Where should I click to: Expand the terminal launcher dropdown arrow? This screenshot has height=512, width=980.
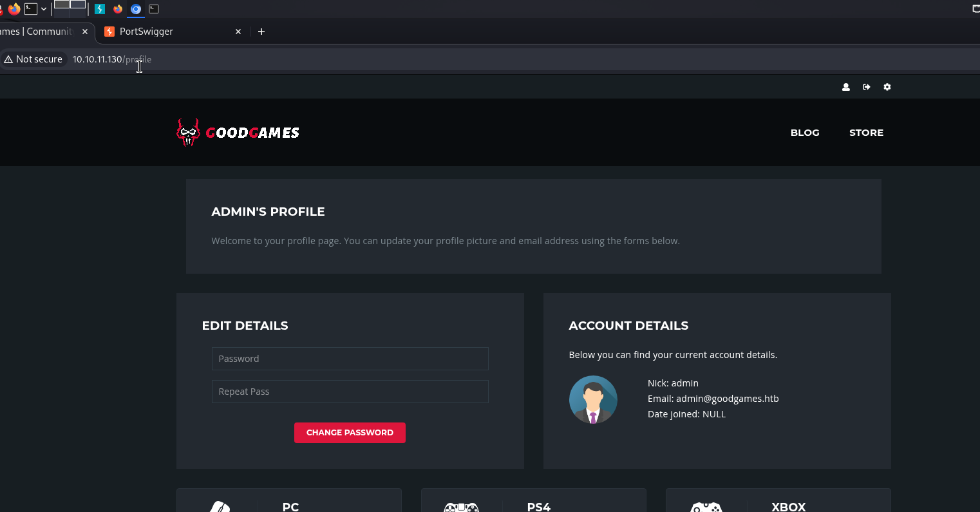click(44, 9)
